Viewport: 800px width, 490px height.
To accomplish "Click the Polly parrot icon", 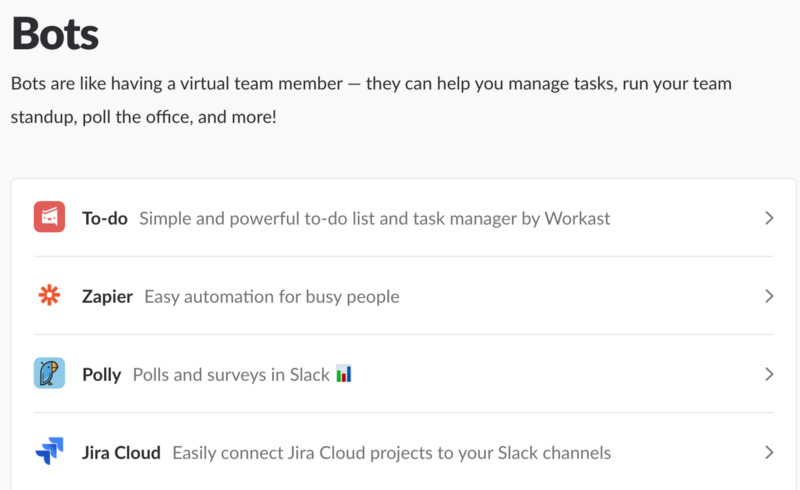I will [x=49, y=373].
